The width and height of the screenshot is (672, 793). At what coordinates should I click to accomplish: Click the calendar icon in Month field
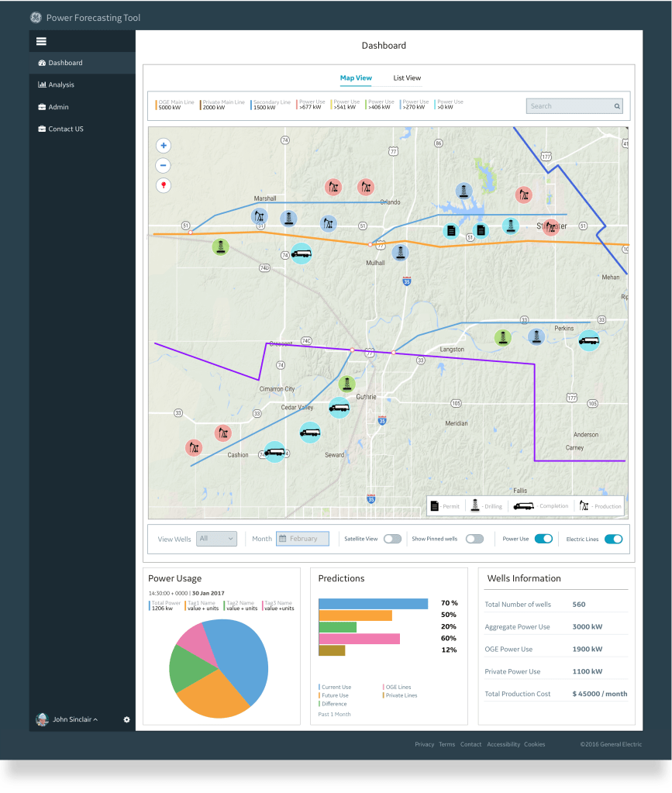(283, 539)
